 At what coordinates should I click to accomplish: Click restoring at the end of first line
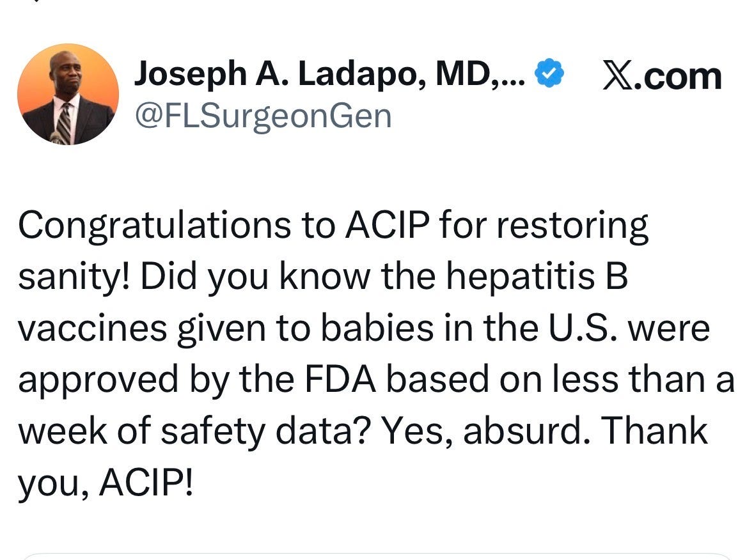(572, 226)
